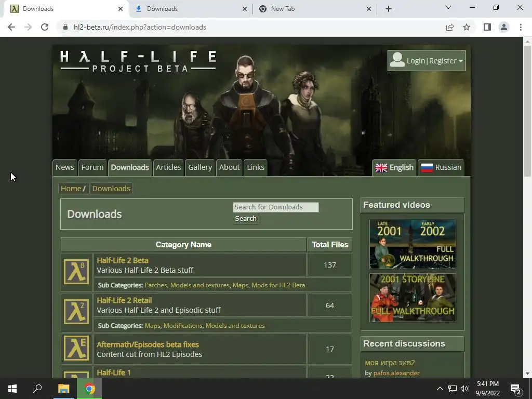Open the Chrome three-dot menu
The width and height of the screenshot is (532, 399).
pos(521,27)
